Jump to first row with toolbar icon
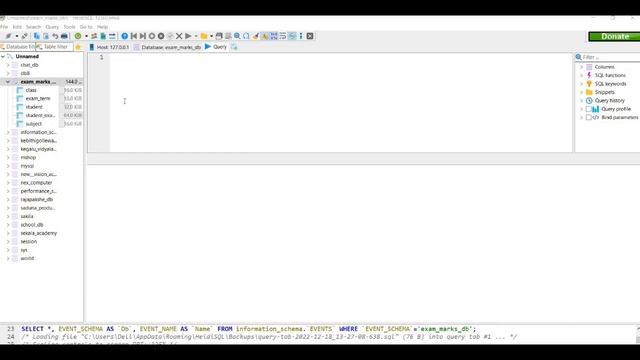Screen dimensions: 640x360 coord(134,36)
